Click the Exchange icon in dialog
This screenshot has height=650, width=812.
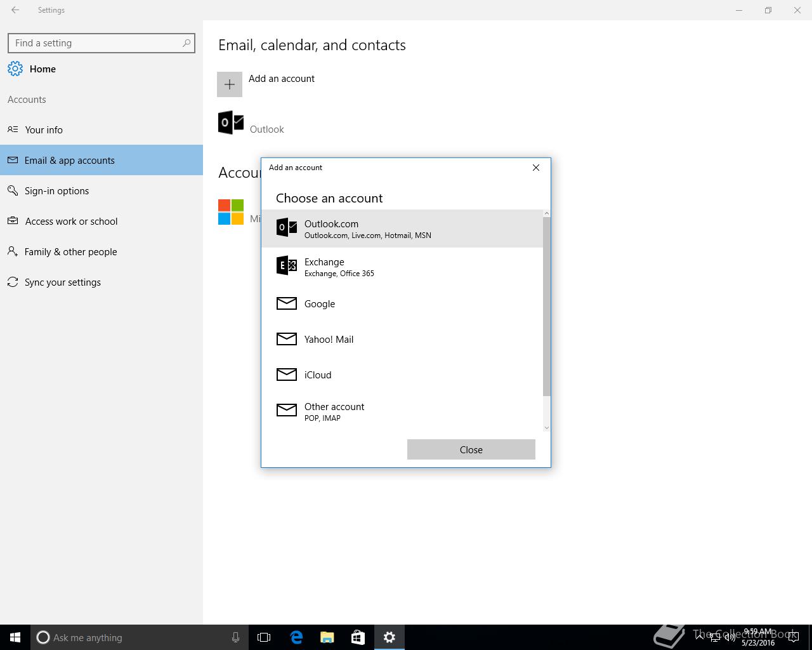coord(287,265)
